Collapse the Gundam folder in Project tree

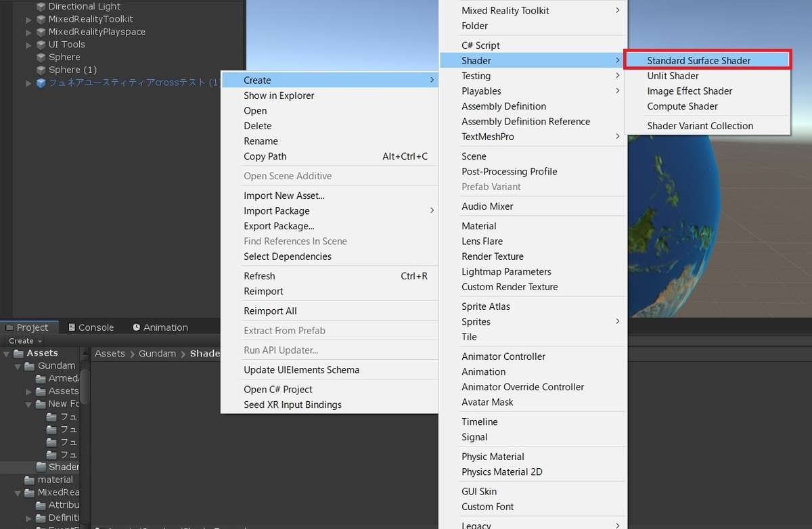point(18,366)
